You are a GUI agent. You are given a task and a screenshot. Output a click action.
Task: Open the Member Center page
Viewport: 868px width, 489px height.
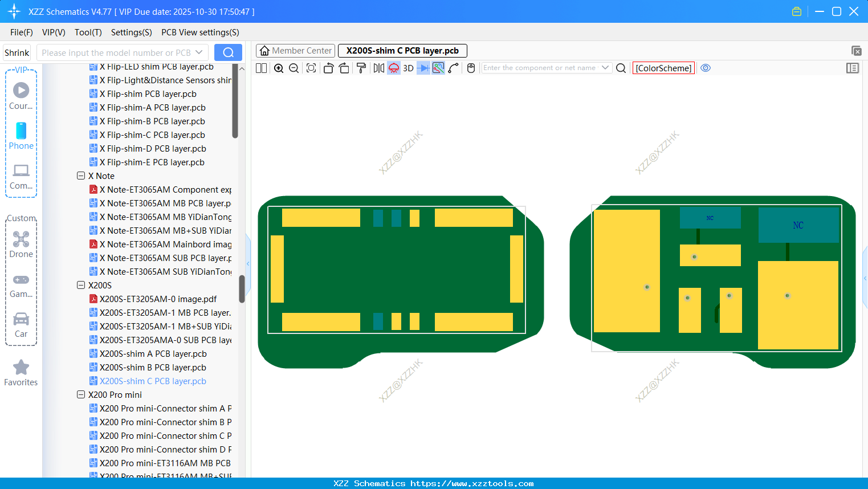pos(295,51)
